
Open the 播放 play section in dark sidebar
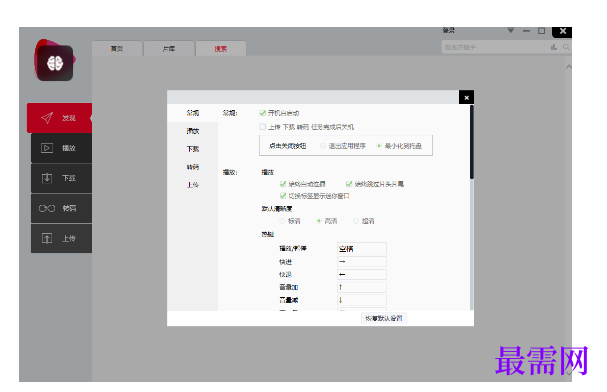click(61, 148)
